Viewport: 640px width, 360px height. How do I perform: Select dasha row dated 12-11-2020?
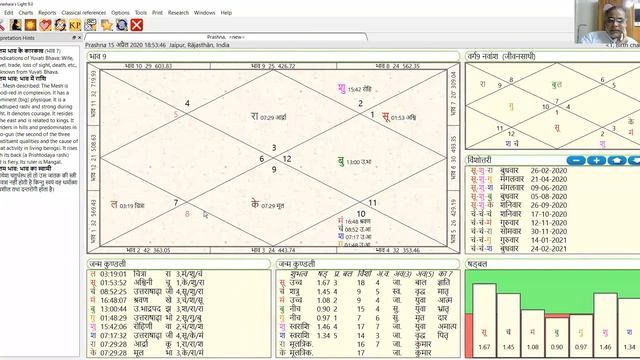(518, 223)
